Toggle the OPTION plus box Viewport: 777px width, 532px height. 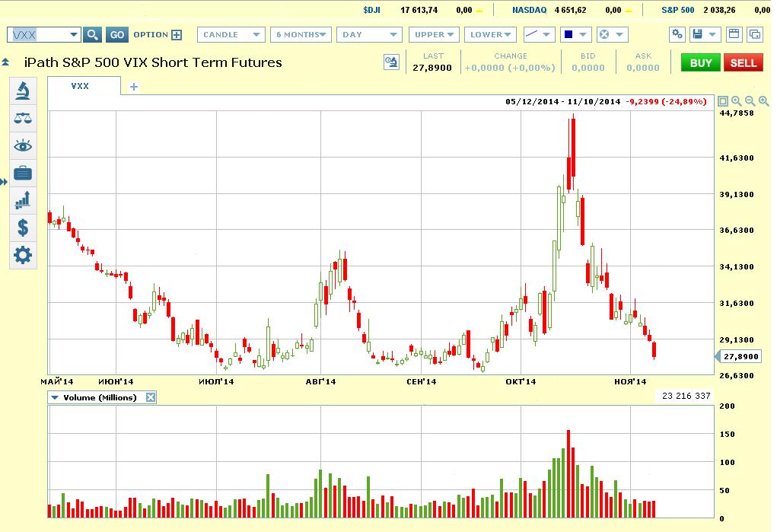click(177, 35)
